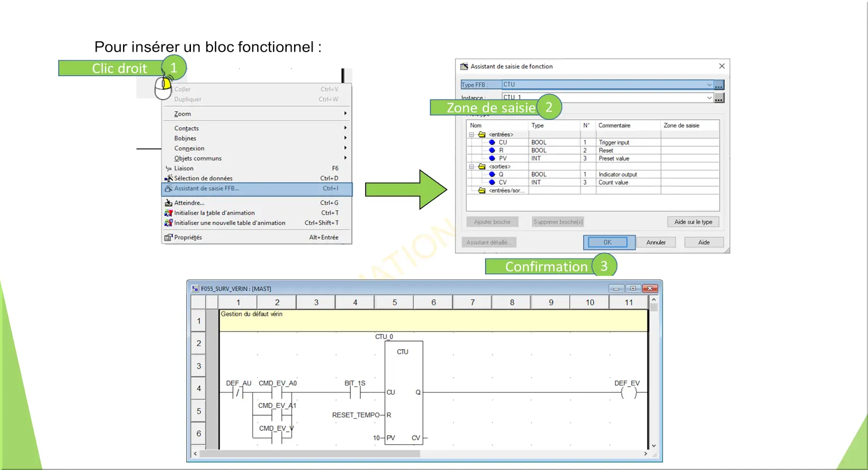Image resolution: width=868 pixels, height=470 pixels.
Task: Maximize the F055_SURV_VERIN editor window
Action: (633, 289)
